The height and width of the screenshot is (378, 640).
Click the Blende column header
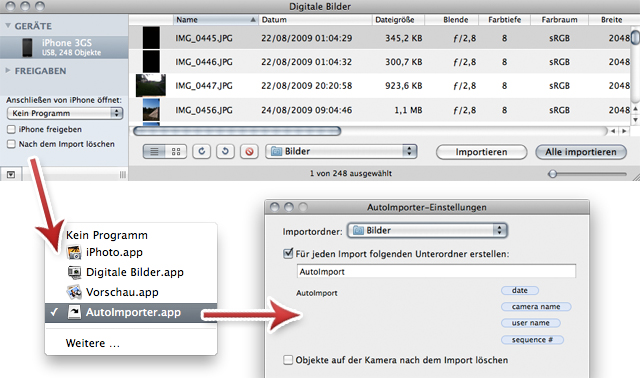click(x=451, y=20)
